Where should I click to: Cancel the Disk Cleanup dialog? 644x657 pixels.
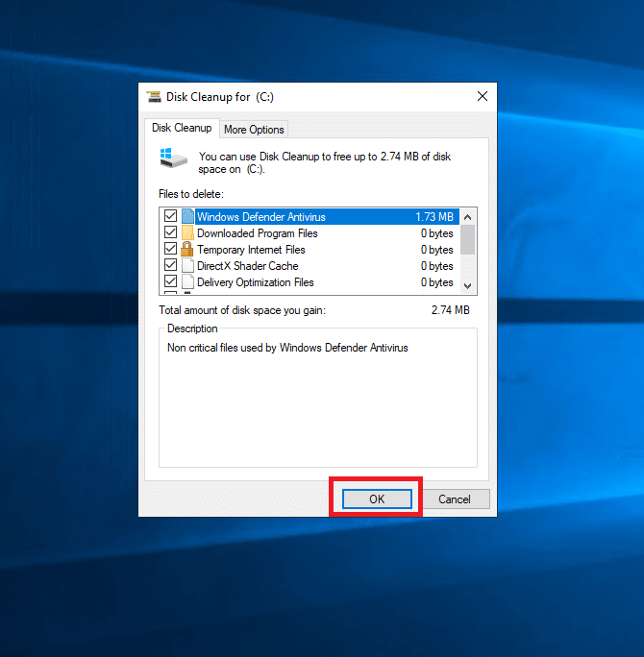click(455, 499)
